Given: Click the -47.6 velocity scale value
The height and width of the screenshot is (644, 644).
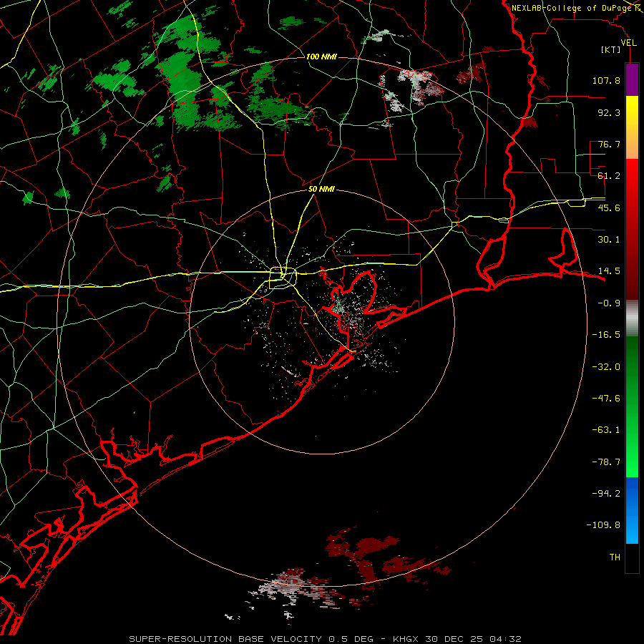Looking at the screenshot, I should pos(606,399).
